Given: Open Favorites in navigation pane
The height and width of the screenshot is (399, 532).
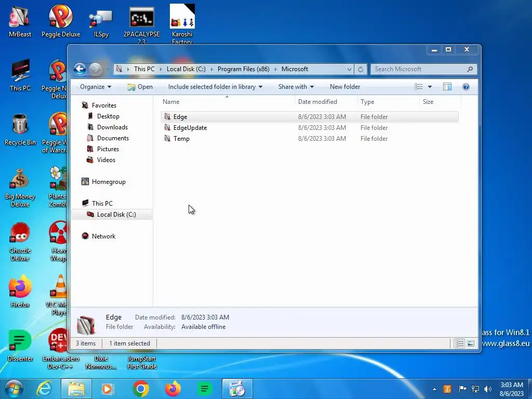Looking at the screenshot, I should [99, 105].
